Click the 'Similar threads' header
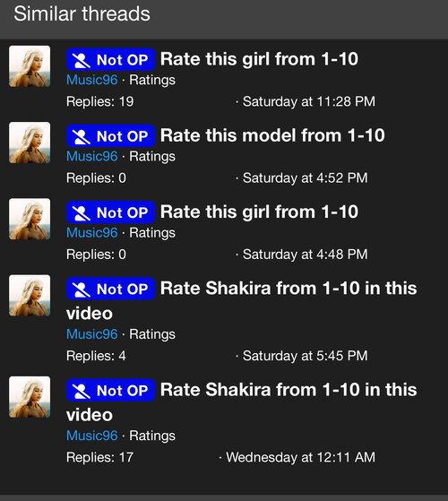This screenshot has height=501, width=448. coord(82,14)
